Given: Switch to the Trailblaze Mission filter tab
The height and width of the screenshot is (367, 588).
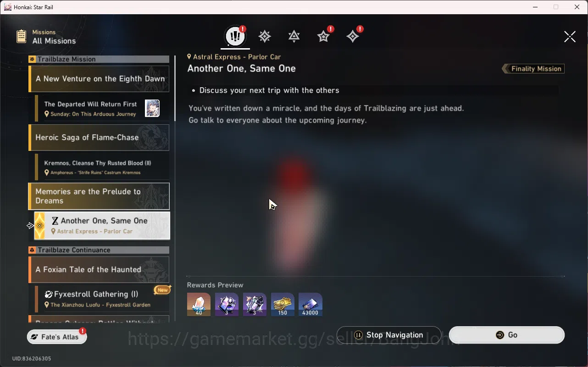Looking at the screenshot, I should [x=265, y=36].
